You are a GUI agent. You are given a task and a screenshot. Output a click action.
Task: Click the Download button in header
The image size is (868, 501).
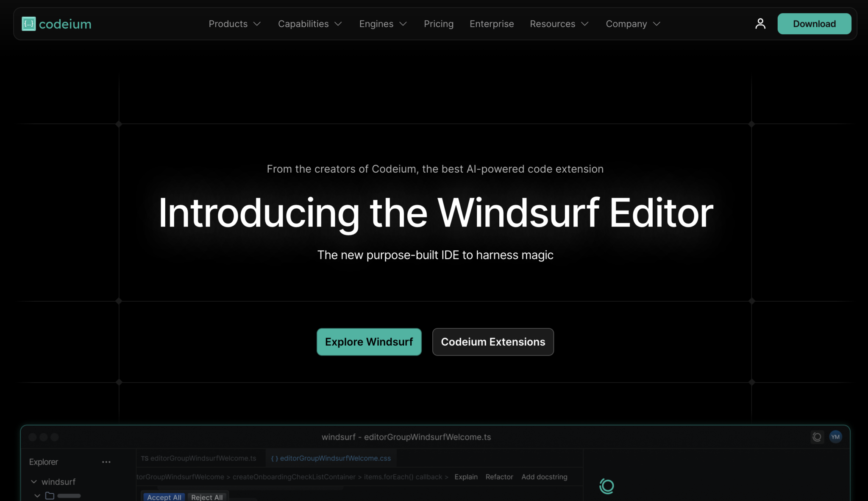pyautogui.click(x=814, y=24)
